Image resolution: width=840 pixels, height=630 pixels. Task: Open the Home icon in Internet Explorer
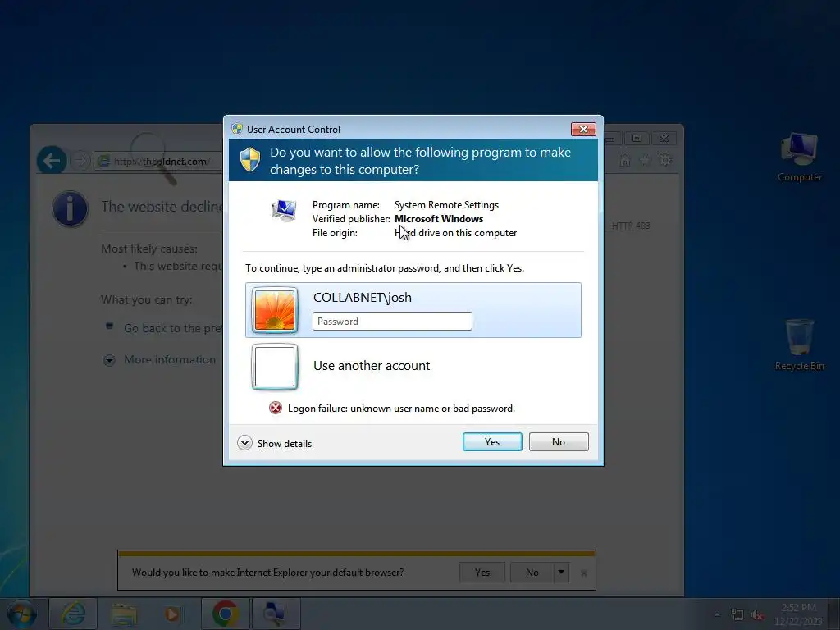click(624, 160)
